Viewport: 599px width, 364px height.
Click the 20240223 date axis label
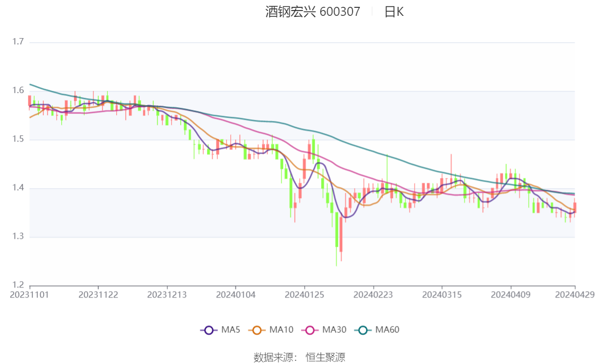(x=373, y=295)
